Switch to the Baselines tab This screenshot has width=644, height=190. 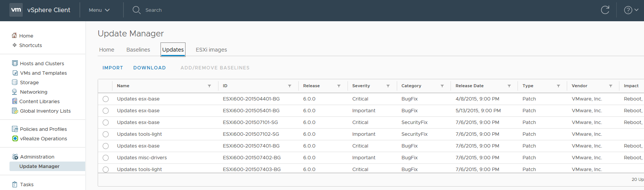coord(138,50)
